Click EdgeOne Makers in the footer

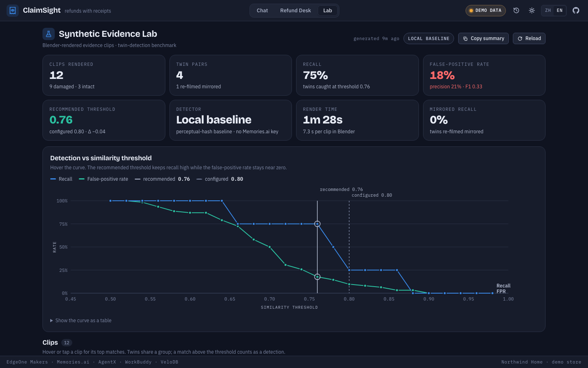point(27,362)
